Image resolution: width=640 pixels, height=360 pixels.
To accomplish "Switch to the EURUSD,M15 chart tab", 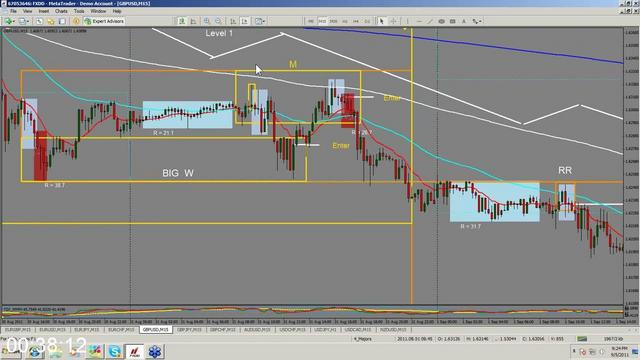I will click(52, 329).
